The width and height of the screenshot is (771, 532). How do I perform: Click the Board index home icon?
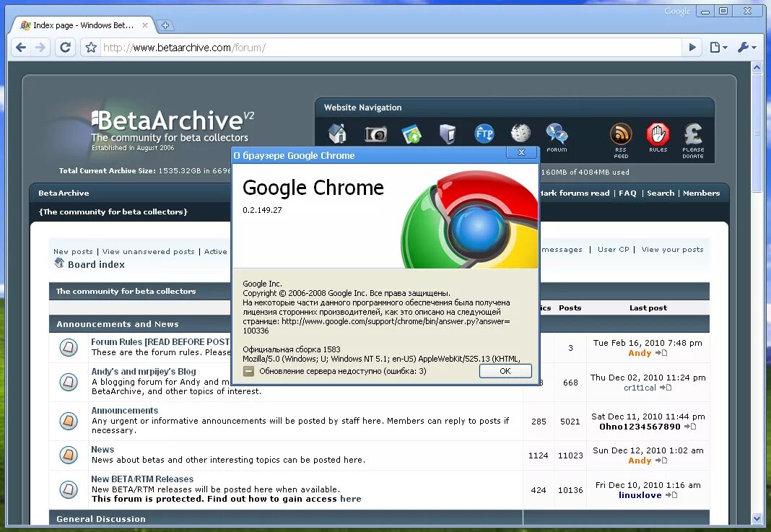pos(59,263)
